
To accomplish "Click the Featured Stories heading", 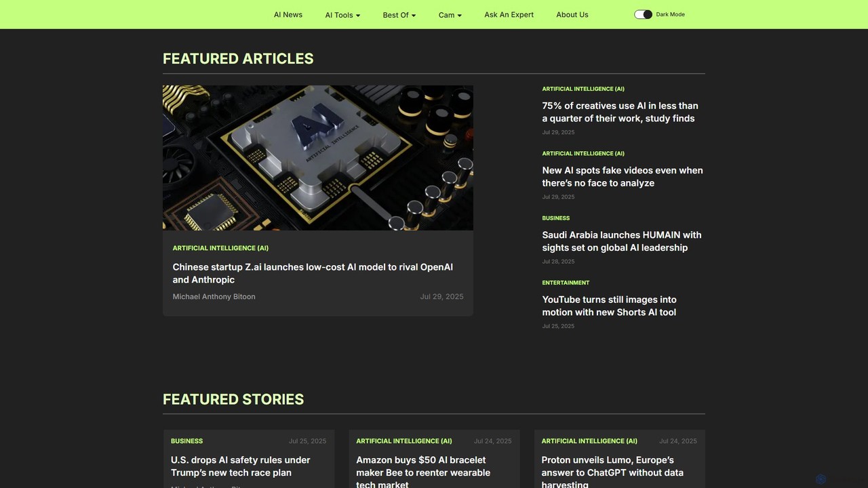I will (x=233, y=399).
